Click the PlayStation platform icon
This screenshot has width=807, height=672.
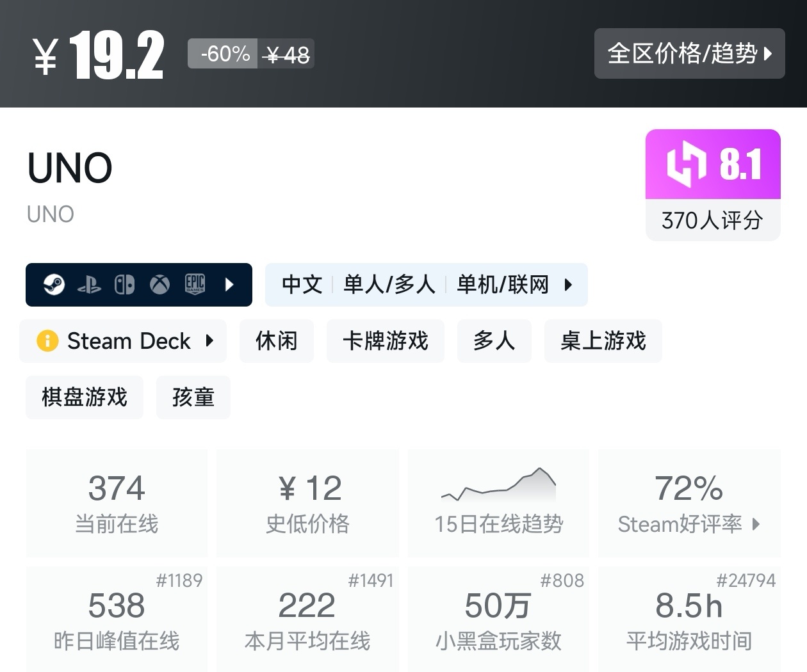pos(89,285)
